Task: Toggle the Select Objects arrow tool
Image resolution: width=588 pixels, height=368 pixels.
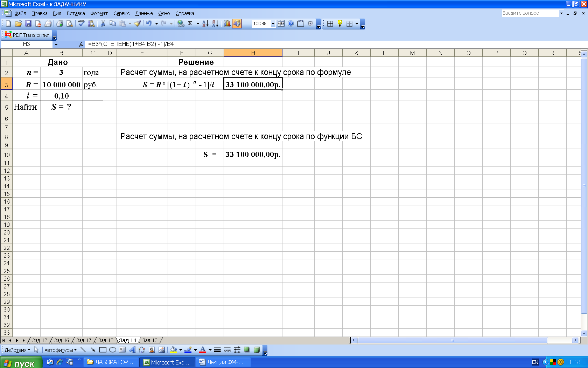Action: pos(36,350)
